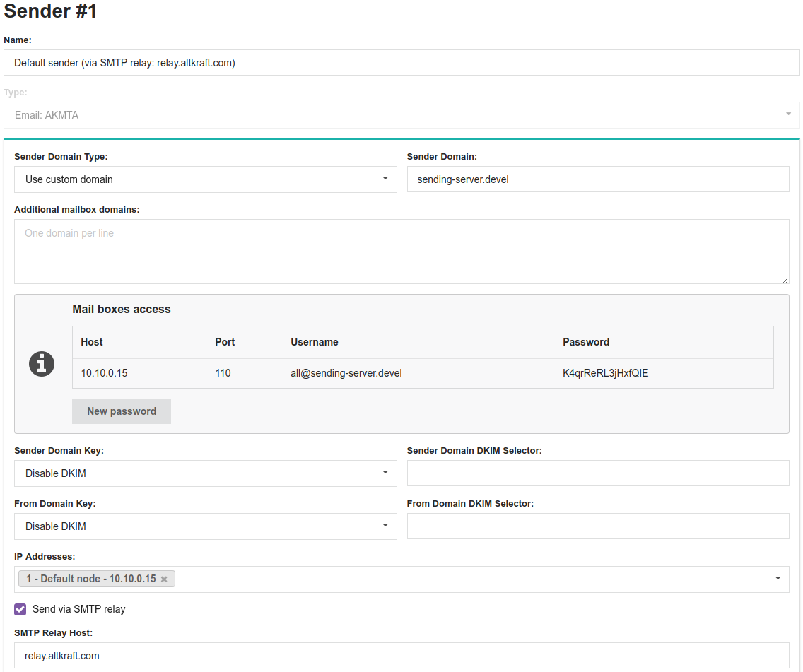The width and height of the screenshot is (803, 672).
Task: Click the Port value 110 cell
Action: pyautogui.click(x=223, y=373)
